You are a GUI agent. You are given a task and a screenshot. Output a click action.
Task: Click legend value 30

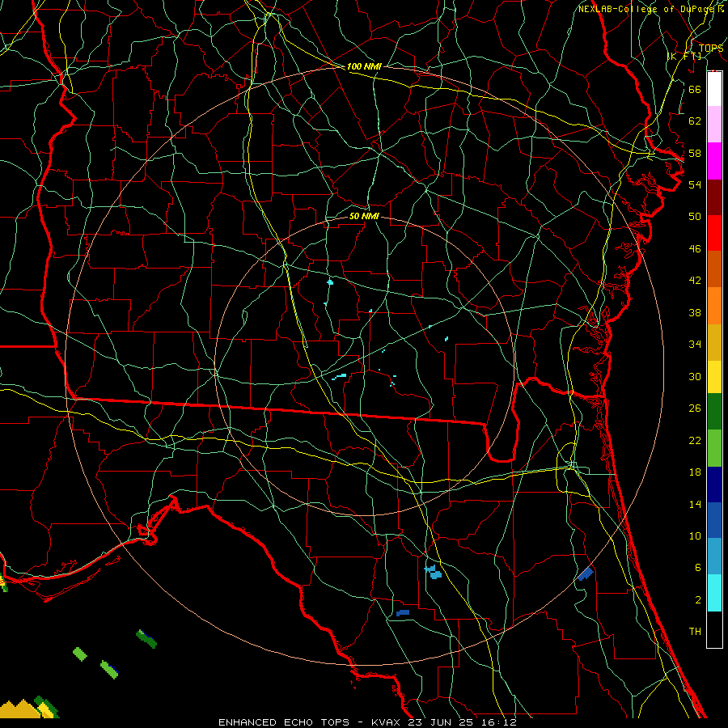(695, 376)
